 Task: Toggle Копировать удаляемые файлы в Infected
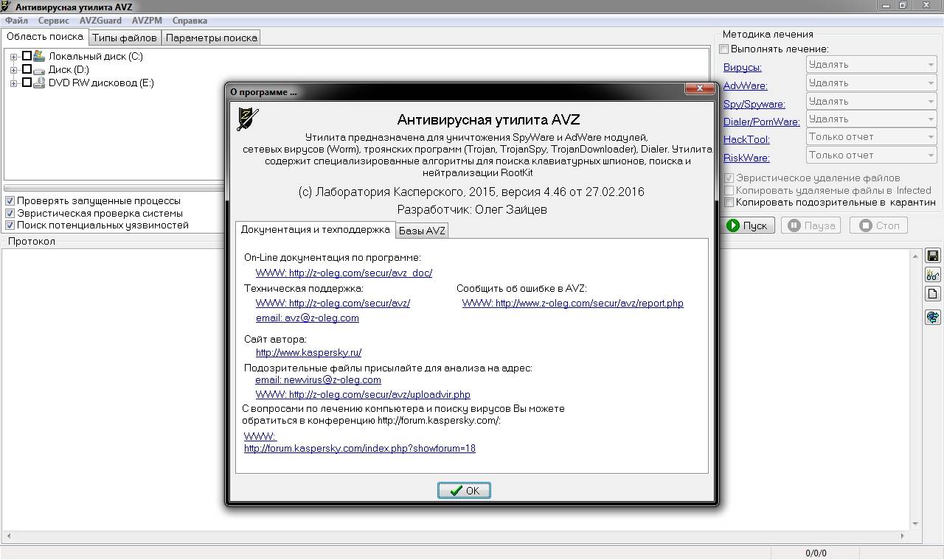click(729, 190)
